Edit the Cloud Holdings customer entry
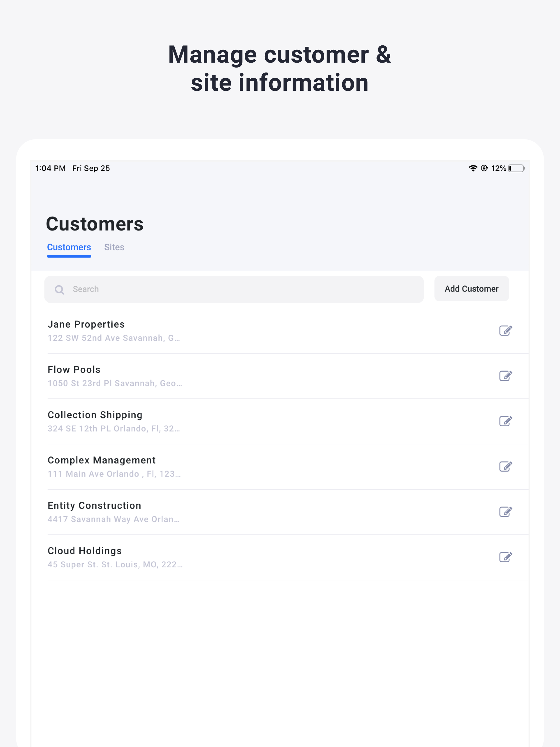 [x=506, y=557]
